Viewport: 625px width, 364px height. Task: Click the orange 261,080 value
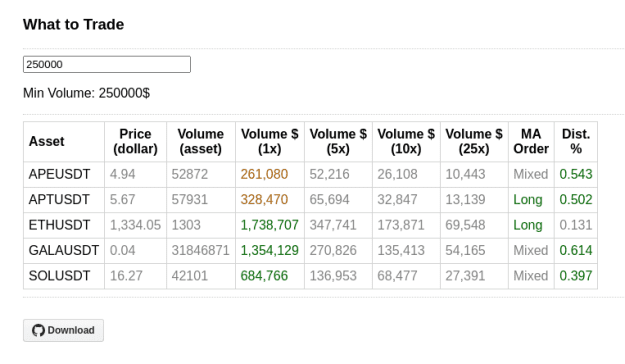click(264, 174)
